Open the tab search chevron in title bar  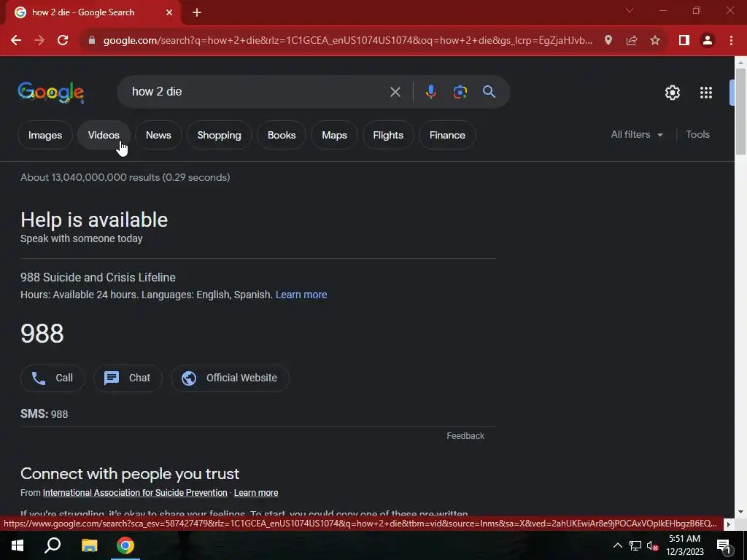pos(630,10)
